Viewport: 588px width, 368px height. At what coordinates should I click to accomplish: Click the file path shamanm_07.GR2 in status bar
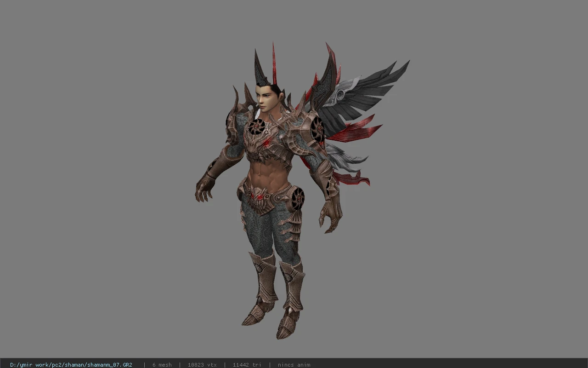point(71,365)
